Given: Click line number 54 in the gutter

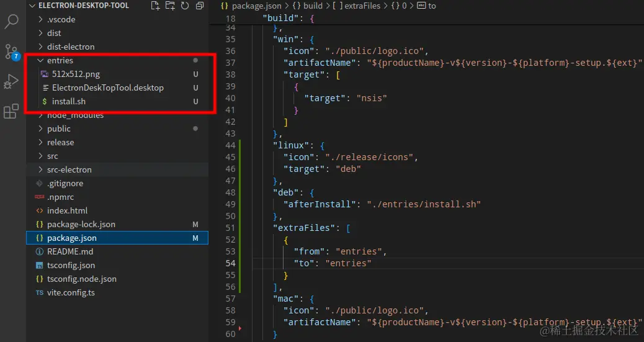Looking at the screenshot, I should pos(230,263).
